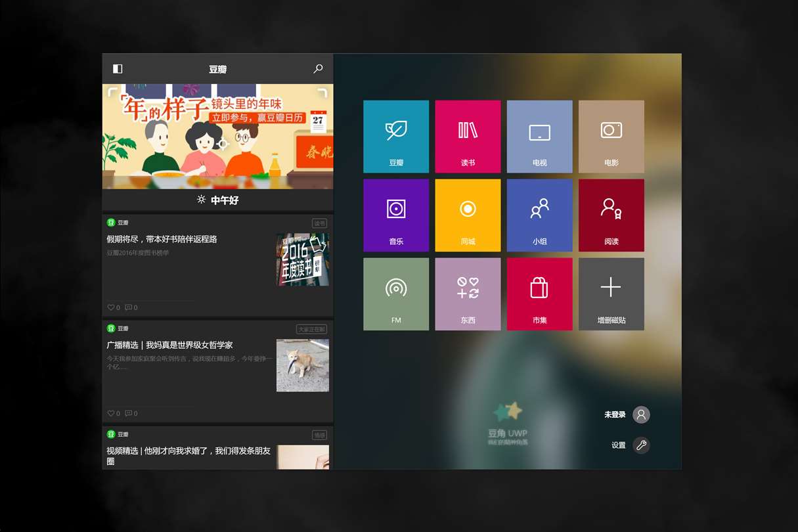The height and width of the screenshot is (532, 798).
Task: Open the 读书 books tile
Action: (468, 137)
